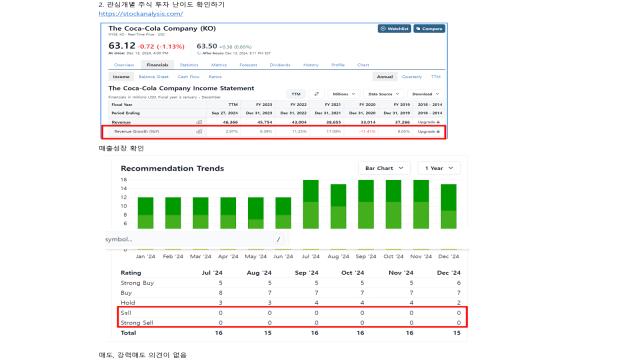Toggle the TTM button above the table

(296, 94)
